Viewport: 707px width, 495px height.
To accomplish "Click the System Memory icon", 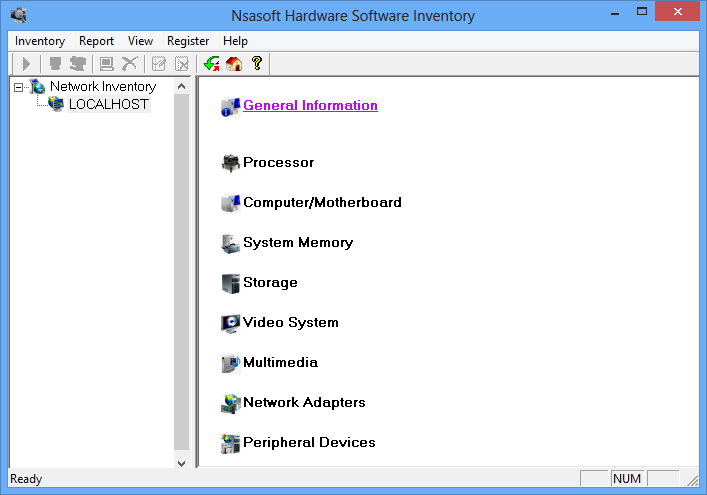I will click(x=230, y=243).
